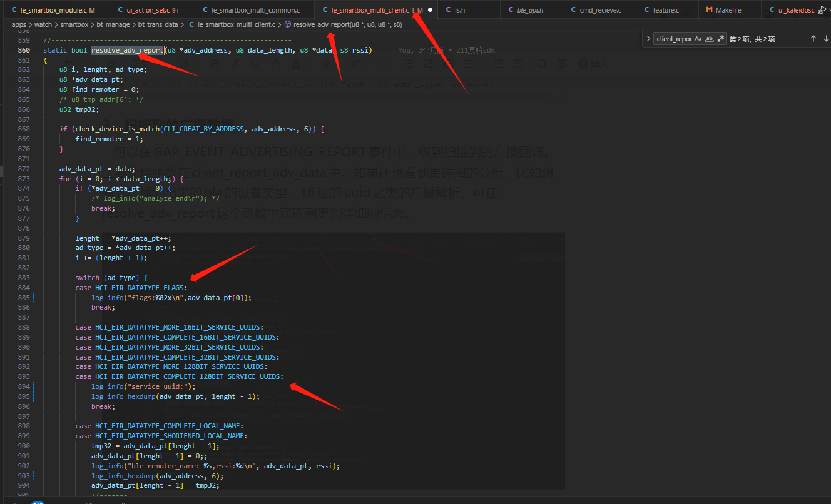Click check_device_is_match on line 868
The width and height of the screenshot is (831, 504).
[x=117, y=129]
